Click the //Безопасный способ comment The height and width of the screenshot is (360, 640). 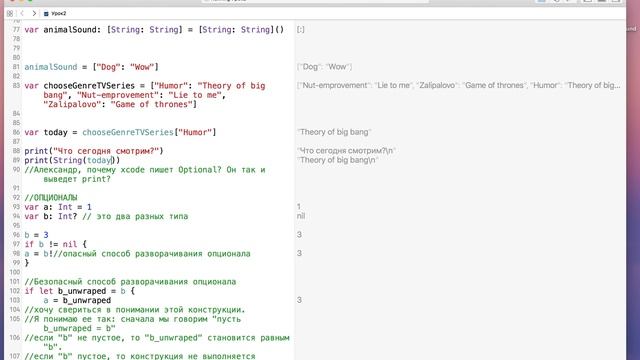130,282
